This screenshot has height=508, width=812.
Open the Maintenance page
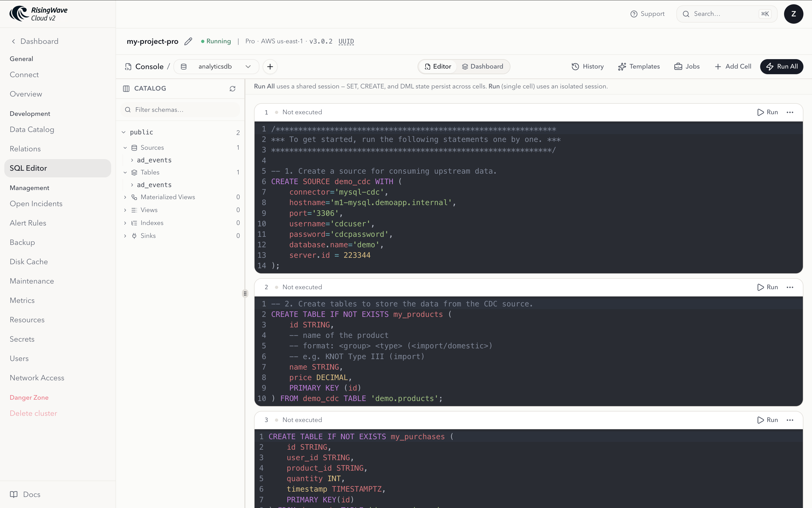coord(32,281)
